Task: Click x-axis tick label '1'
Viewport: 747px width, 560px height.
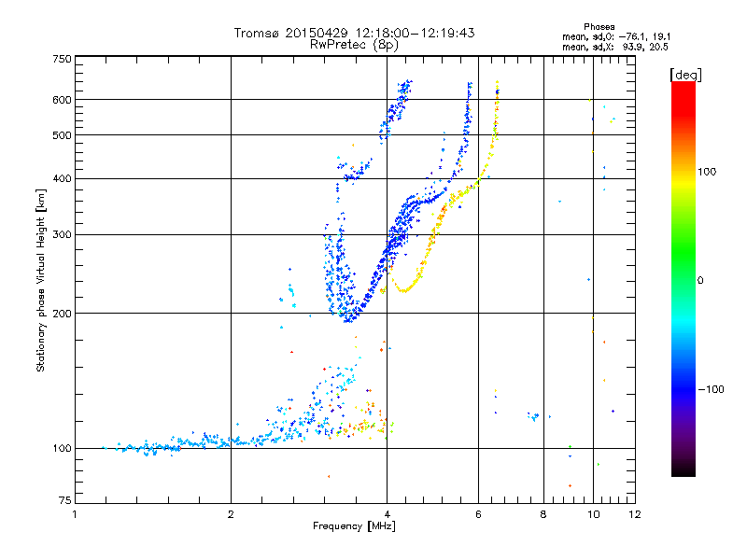Action: click(x=75, y=515)
